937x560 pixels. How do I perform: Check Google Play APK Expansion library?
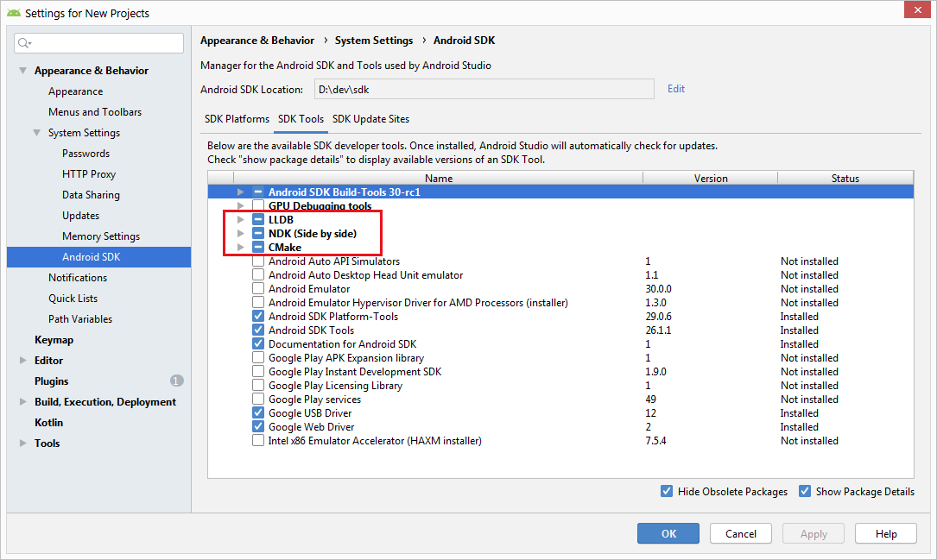pyautogui.click(x=258, y=357)
